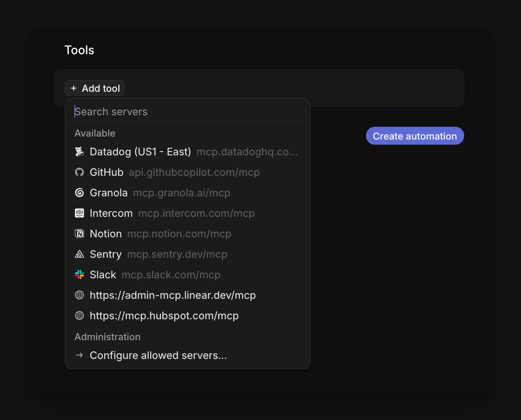Click the Intercom logo icon

(79, 213)
